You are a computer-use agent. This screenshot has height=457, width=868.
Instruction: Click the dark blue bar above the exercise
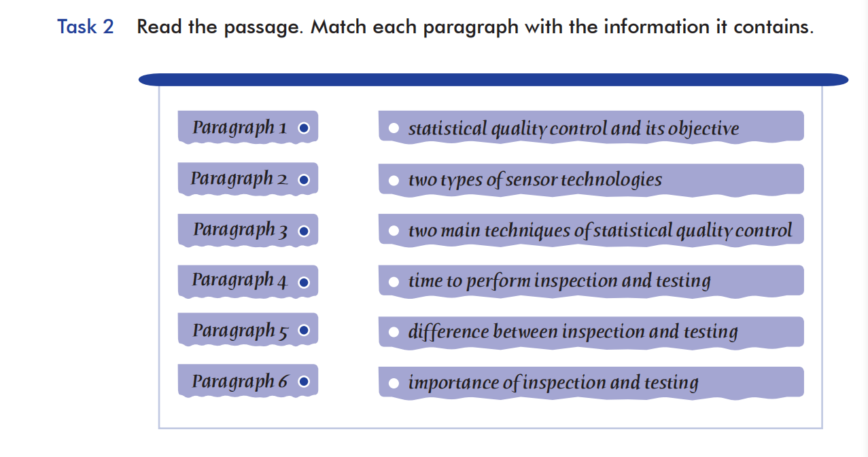click(493, 80)
